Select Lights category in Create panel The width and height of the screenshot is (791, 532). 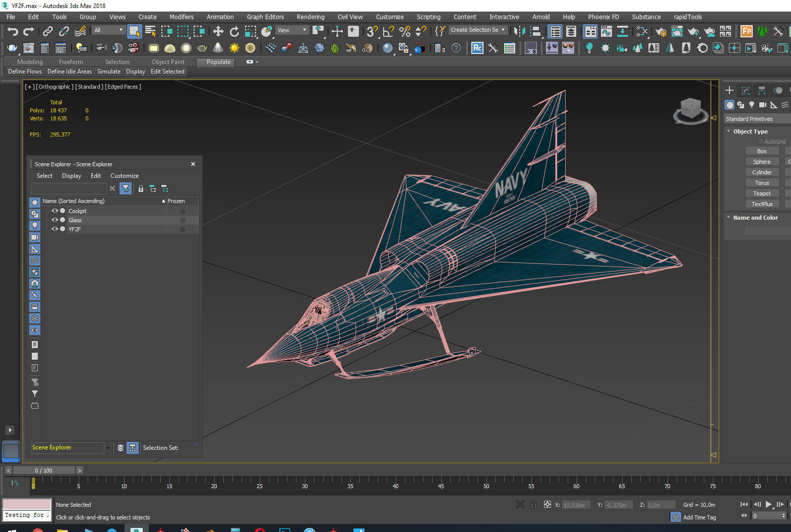coord(752,105)
